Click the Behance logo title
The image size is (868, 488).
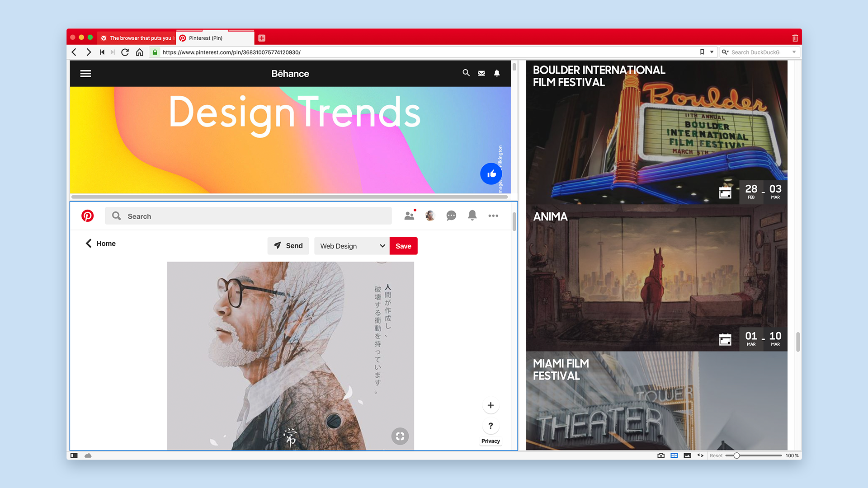(x=290, y=74)
